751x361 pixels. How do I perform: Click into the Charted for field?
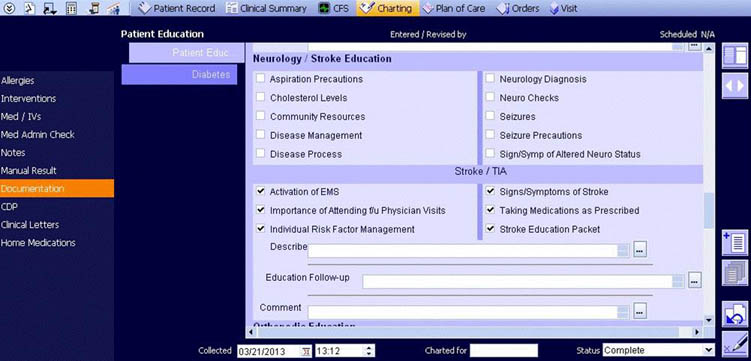[504, 350]
